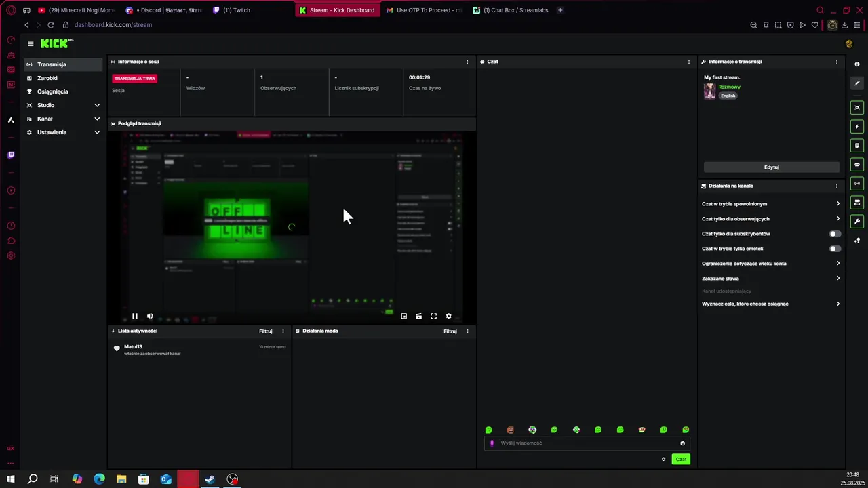Open the Kick hamburger menu
This screenshot has height=488, width=868.
(31, 43)
